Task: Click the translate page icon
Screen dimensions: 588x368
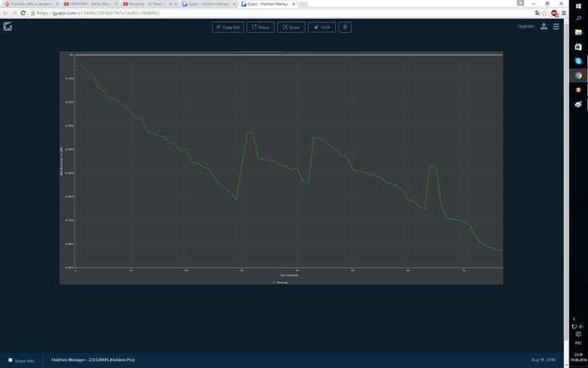Action: (538, 13)
